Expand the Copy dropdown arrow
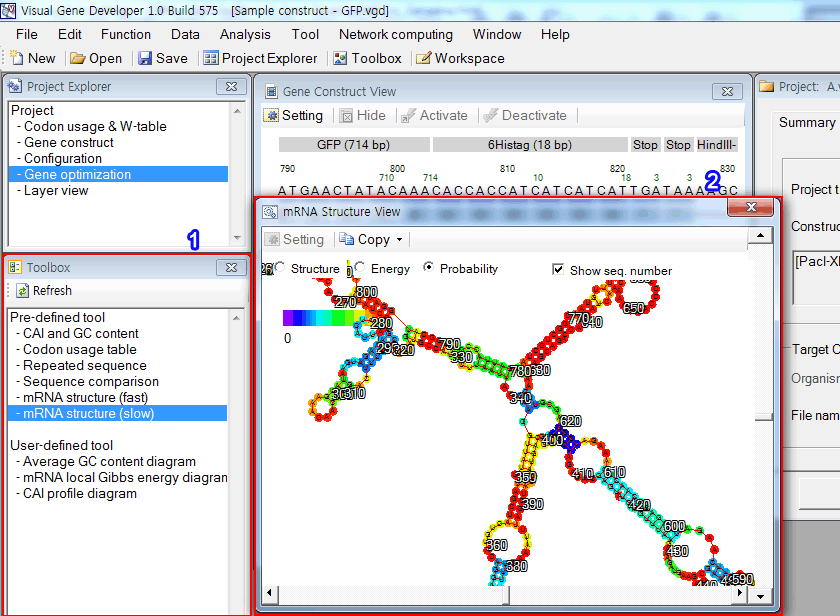 400,240
